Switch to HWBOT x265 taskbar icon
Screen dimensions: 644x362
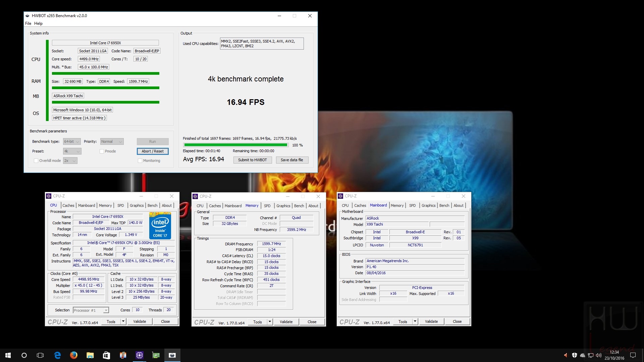pyautogui.click(x=172, y=355)
